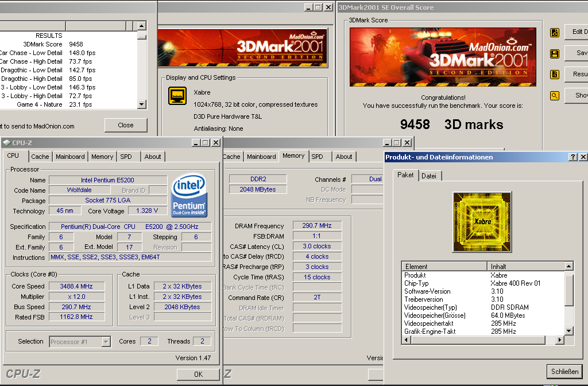The height and width of the screenshot is (386, 588).
Task: Click the OK button in CPU-Z
Action: pos(198,374)
